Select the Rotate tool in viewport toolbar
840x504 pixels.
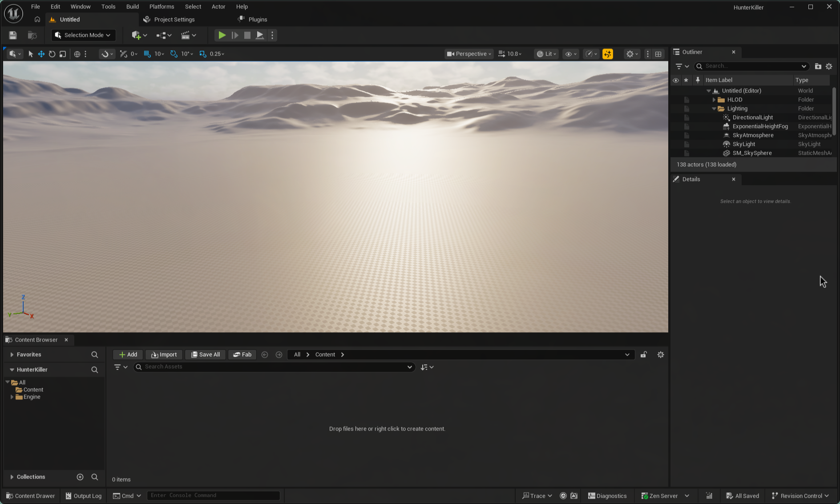tap(52, 54)
